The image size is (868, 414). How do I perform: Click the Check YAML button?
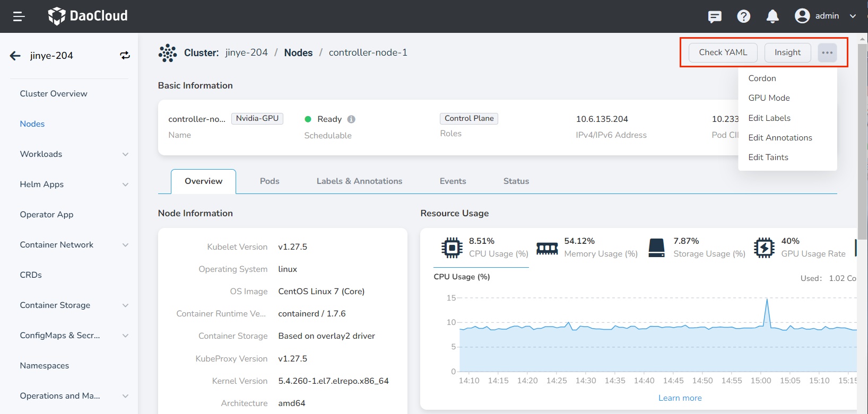click(723, 52)
